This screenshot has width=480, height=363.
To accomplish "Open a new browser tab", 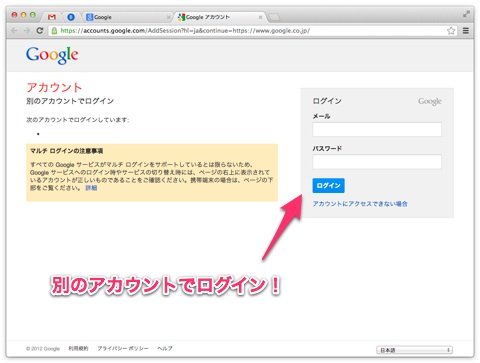I will pos(274,17).
